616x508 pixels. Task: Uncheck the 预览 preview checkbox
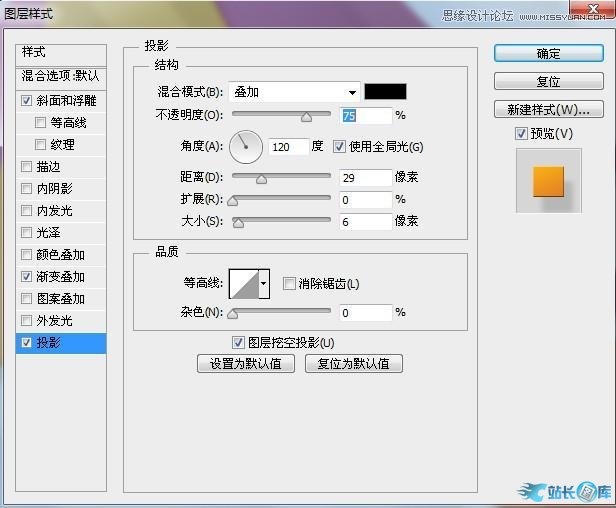pyautogui.click(x=521, y=134)
